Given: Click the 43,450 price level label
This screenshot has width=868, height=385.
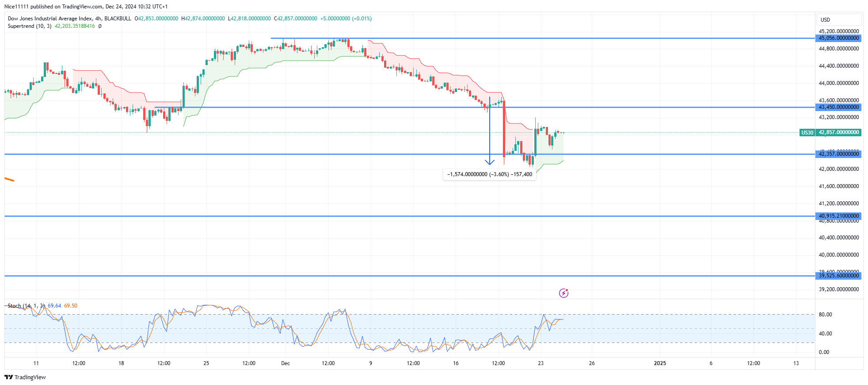Looking at the screenshot, I should point(838,107).
